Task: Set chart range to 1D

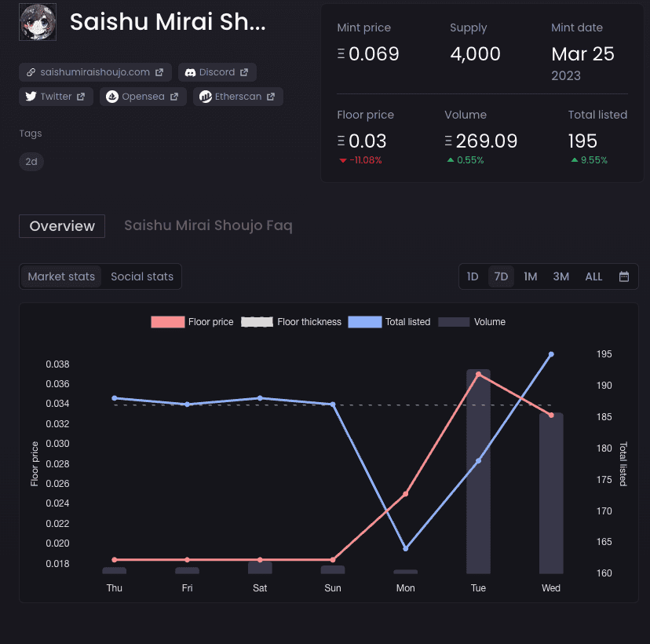Action: pos(473,276)
